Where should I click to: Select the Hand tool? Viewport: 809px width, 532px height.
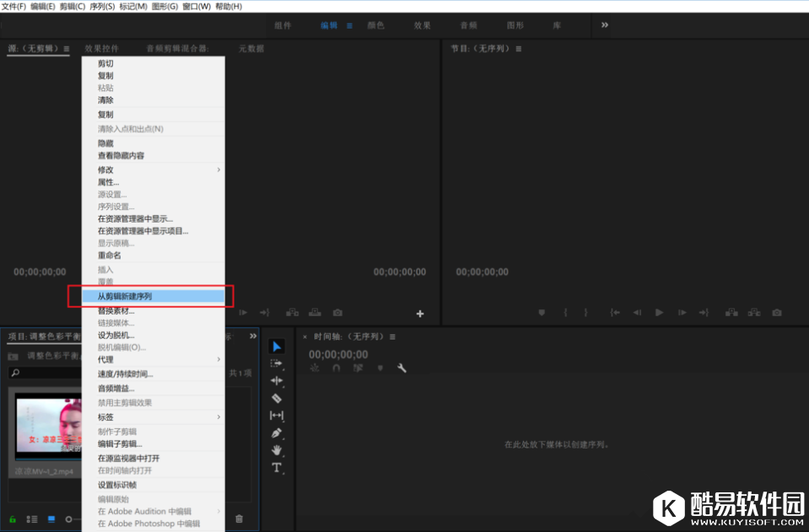coord(277,450)
